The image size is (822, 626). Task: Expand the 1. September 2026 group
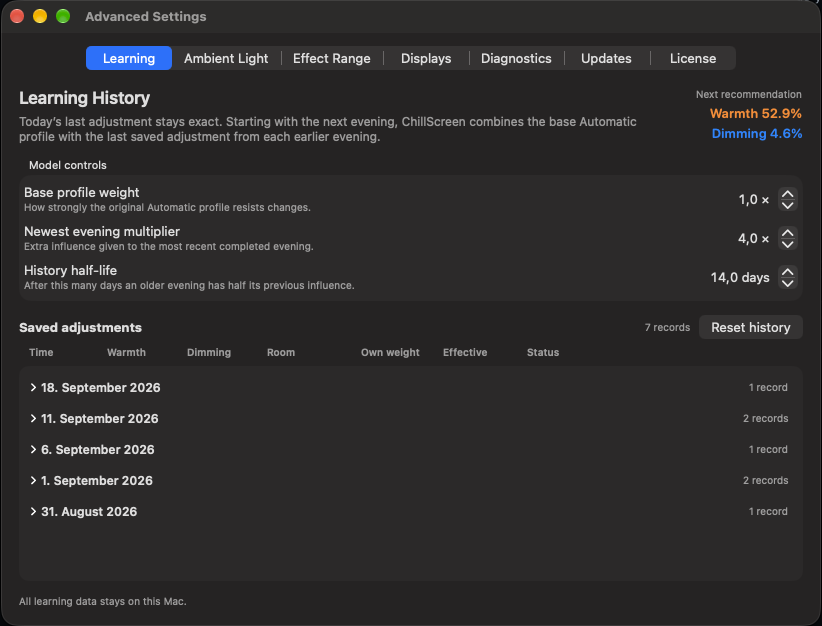[33, 480]
